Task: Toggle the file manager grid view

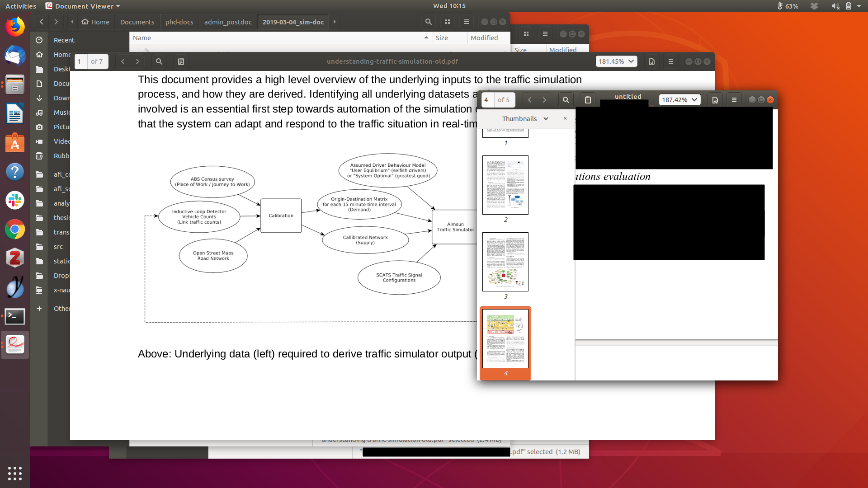Action: click(447, 22)
